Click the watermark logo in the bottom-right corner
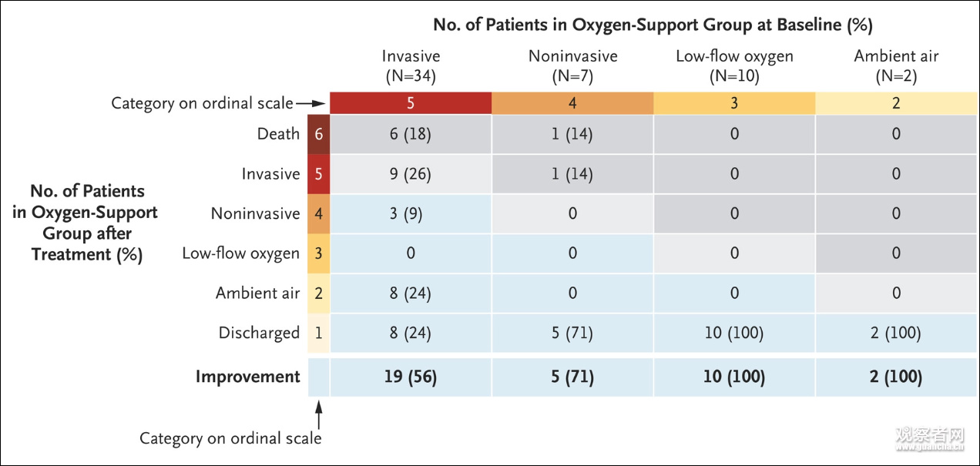The width and height of the screenshot is (980, 466). click(x=930, y=438)
